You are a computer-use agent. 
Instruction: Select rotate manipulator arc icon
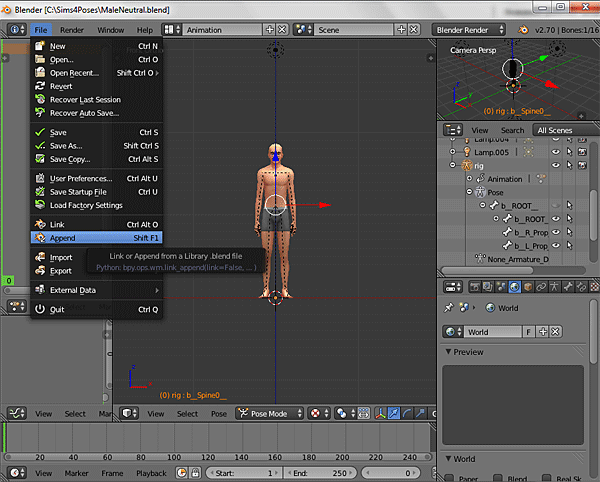(x=407, y=414)
